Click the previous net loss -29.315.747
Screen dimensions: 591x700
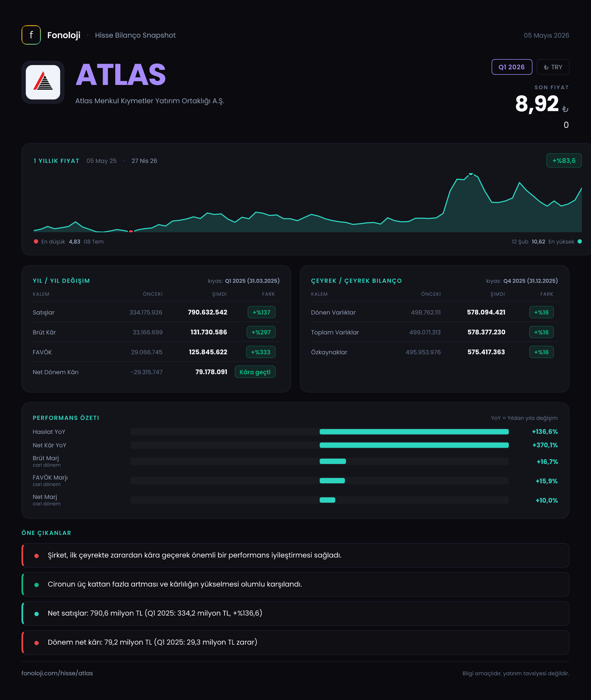click(146, 372)
